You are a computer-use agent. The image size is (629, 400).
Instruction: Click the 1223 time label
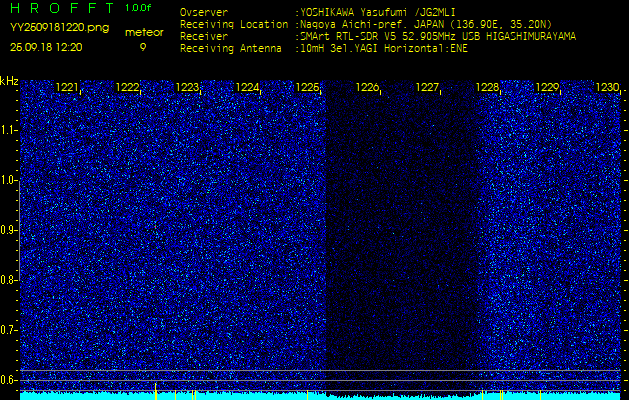(x=187, y=87)
